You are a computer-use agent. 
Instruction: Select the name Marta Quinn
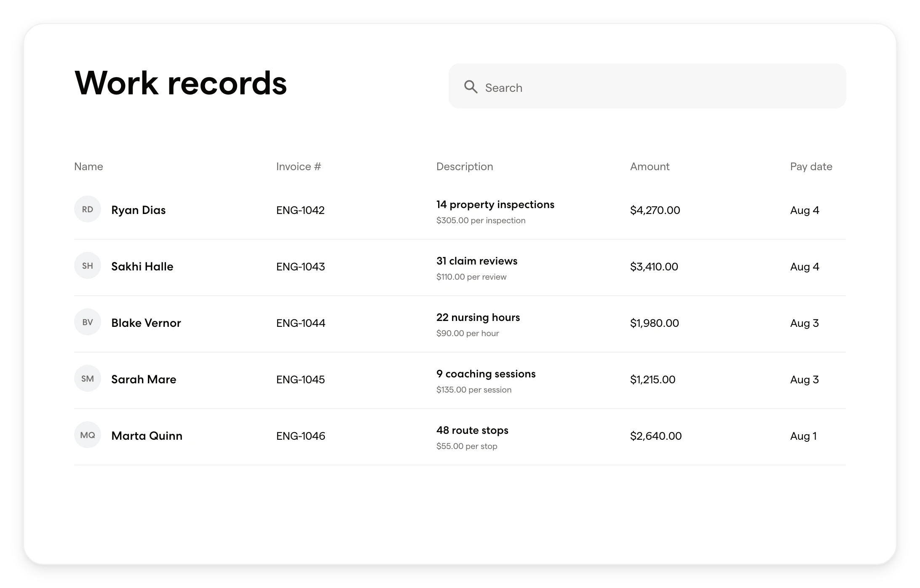tap(147, 436)
